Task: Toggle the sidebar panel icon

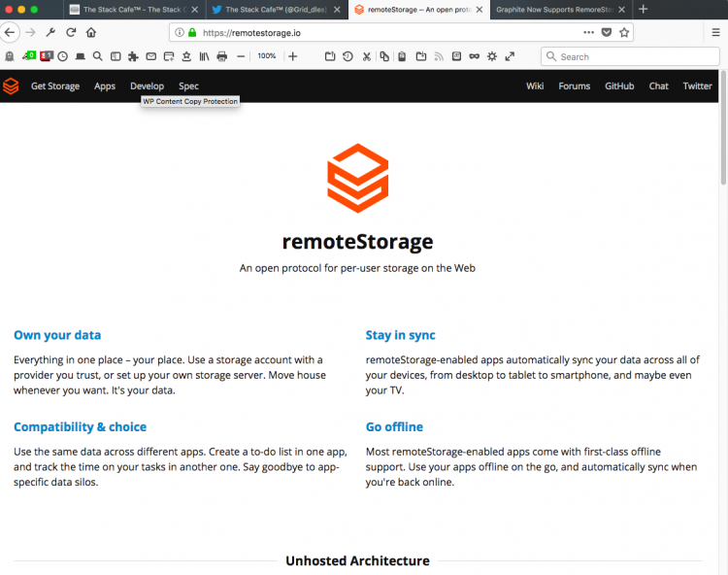Action: (x=116, y=56)
